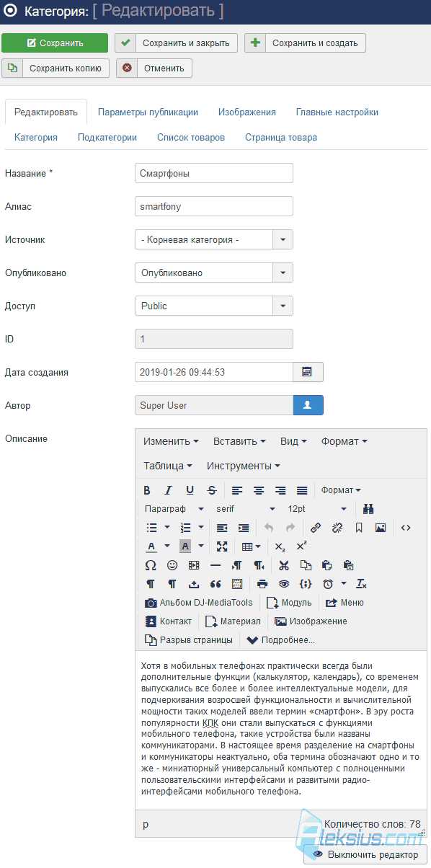Click Сохранить и закрыть button
Viewport: 431px width, 868px height.
point(176,43)
